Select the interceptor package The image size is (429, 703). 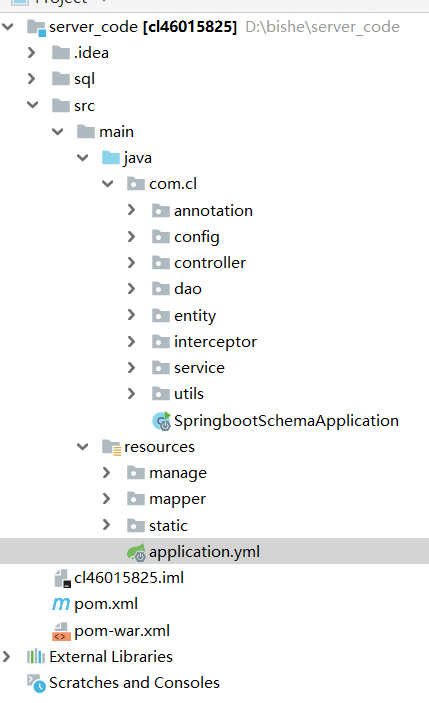click(215, 342)
